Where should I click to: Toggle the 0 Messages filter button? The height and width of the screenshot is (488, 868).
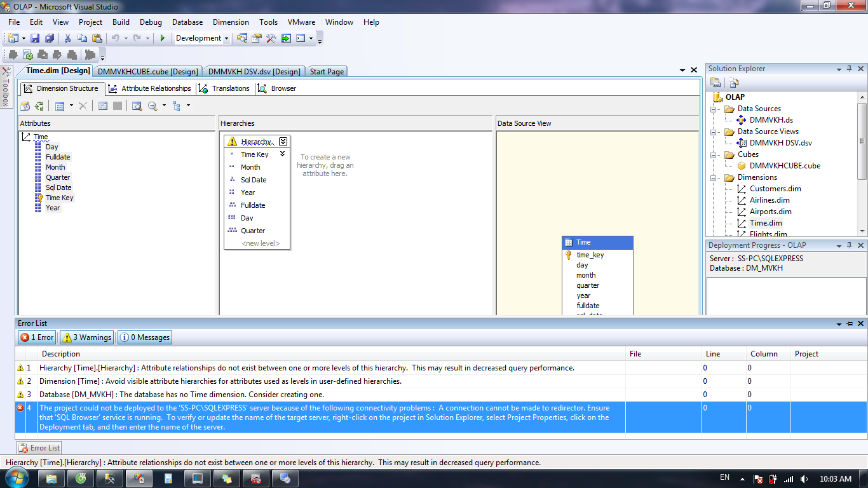(x=145, y=337)
